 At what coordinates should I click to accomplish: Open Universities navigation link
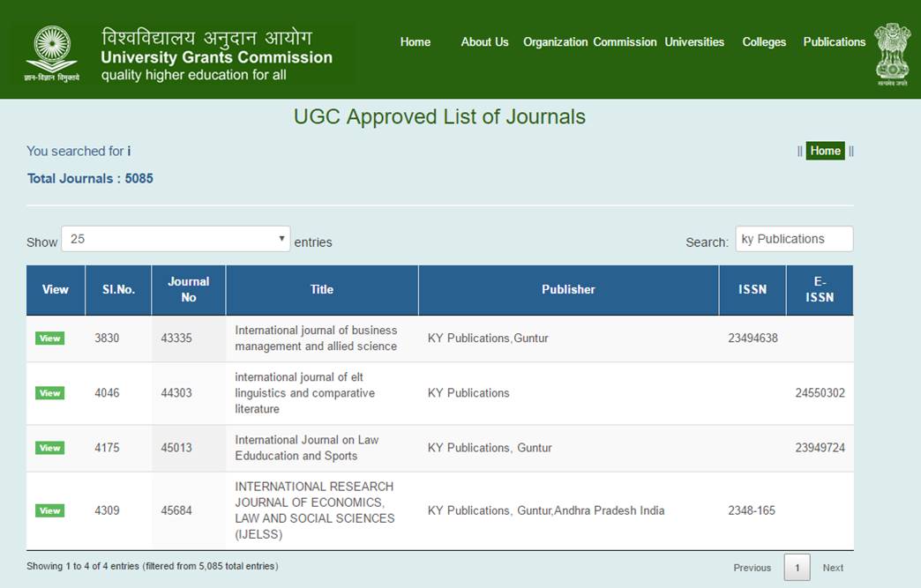click(694, 41)
